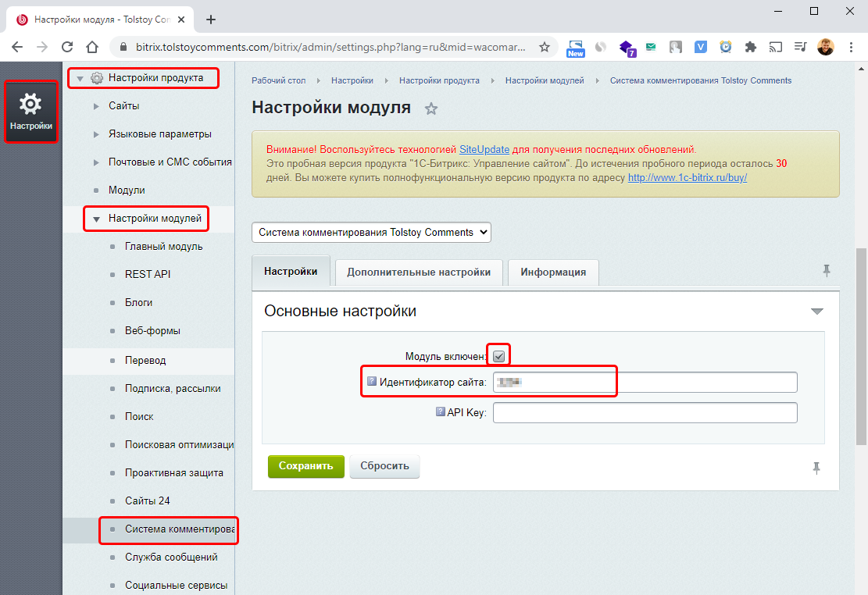Click help icon next to API Key
The width and height of the screenshot is (868, 595).
coord(440,412)
